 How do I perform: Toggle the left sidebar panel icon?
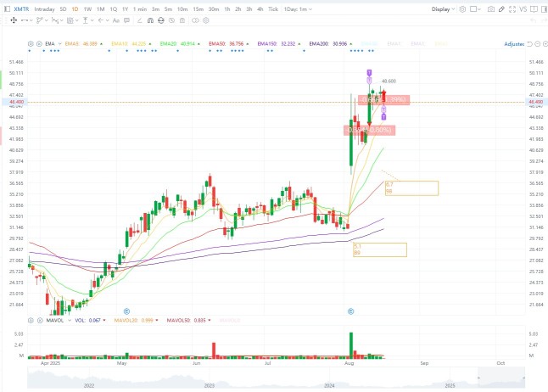(7, 9)
